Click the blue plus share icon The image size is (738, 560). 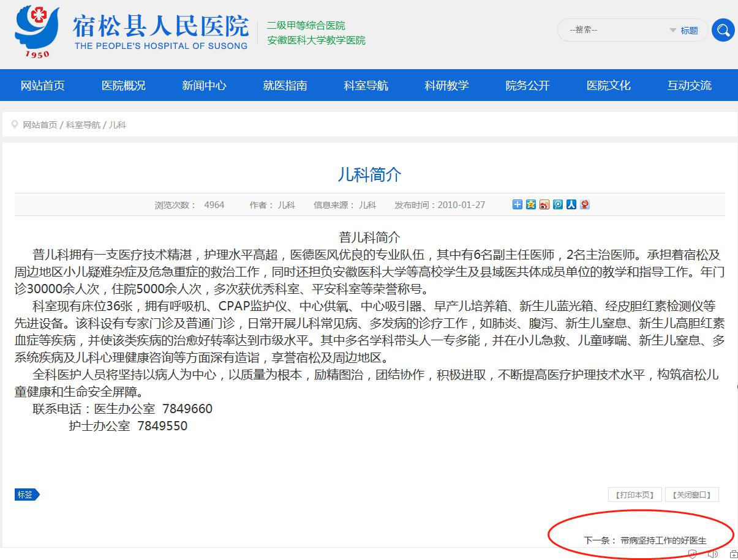click(x=517, y=204)
